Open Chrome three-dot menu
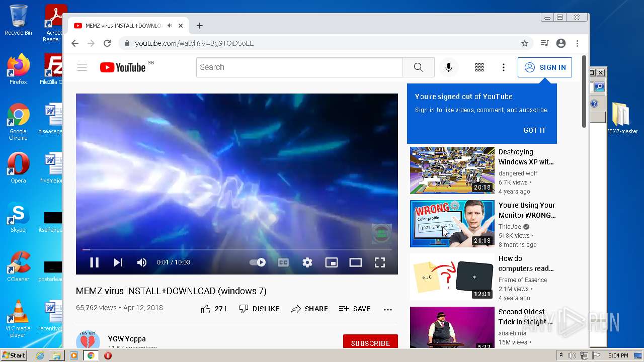This screenshot has width=644, height=362. (578, 43)
